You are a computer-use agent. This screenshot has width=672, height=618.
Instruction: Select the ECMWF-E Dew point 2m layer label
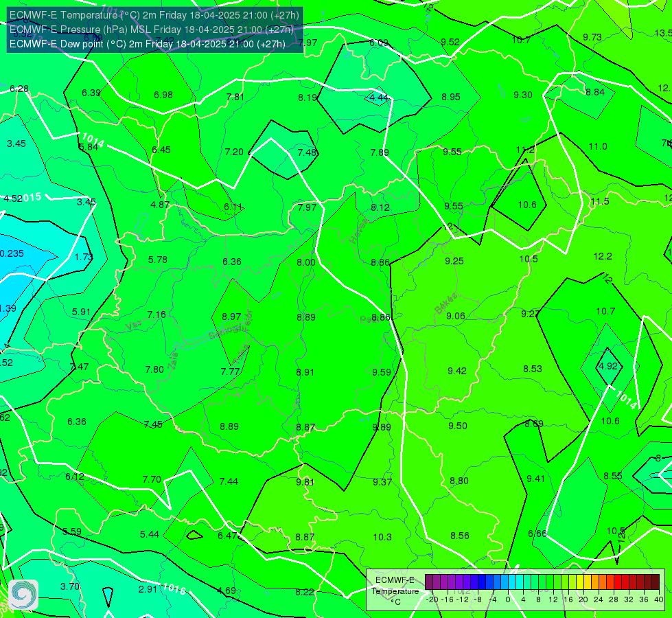(x=148, y=44)
